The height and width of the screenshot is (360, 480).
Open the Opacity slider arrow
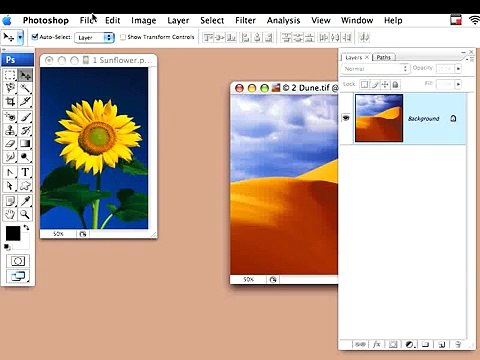458,69
